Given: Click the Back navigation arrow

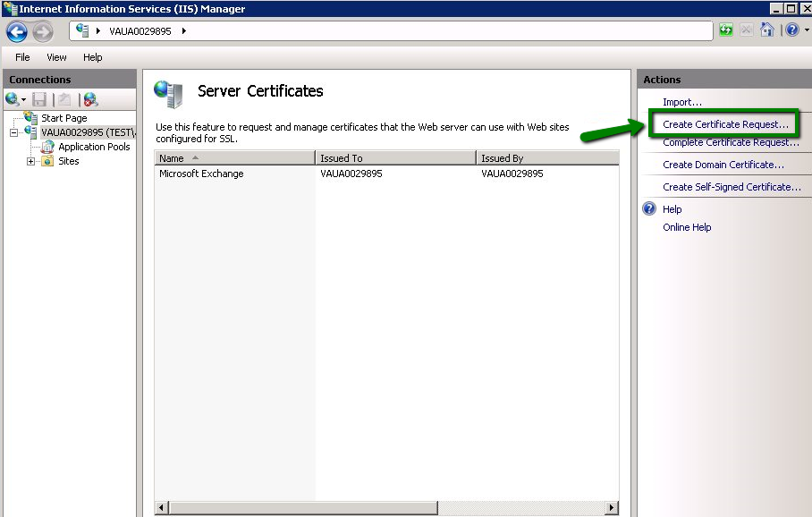Looking at the screenshot, I should pyautogui.click(x=17, y=31).
